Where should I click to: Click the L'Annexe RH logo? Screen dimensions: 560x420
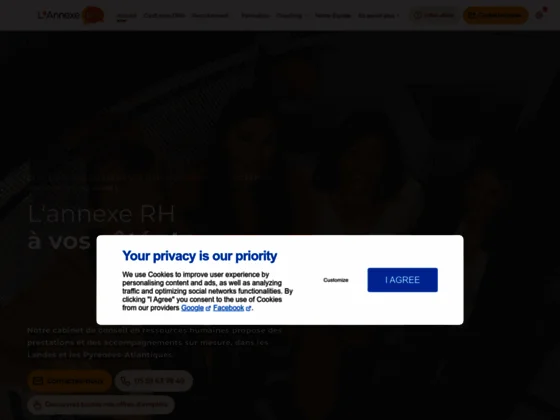coord(71,15)
